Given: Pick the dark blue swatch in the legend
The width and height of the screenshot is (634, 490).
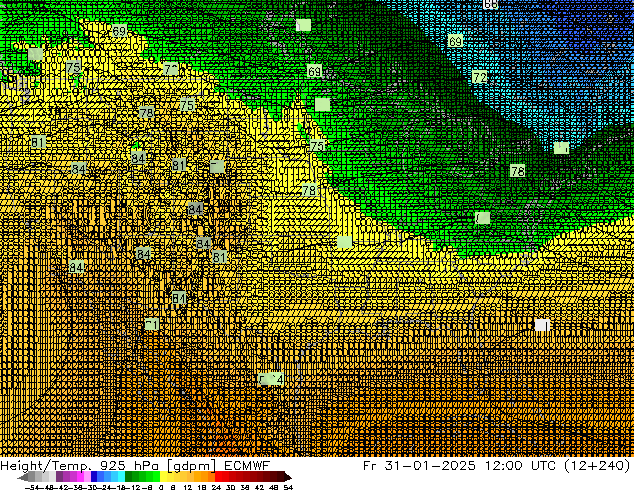Looking at the screenshot, I should pyautogui.click(x=94, y=477).
